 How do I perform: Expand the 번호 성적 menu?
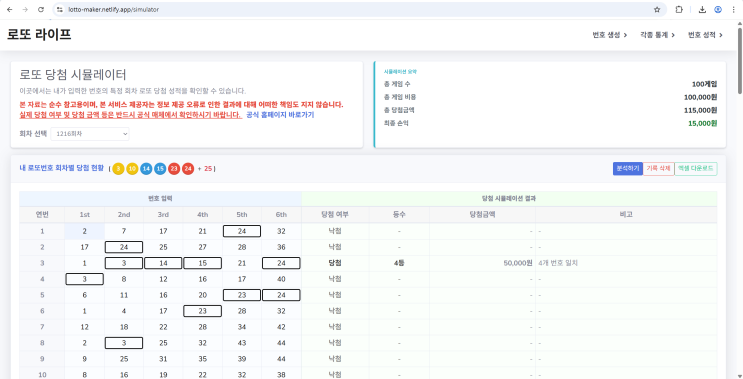pyautogui.click(x=705, y=35)
